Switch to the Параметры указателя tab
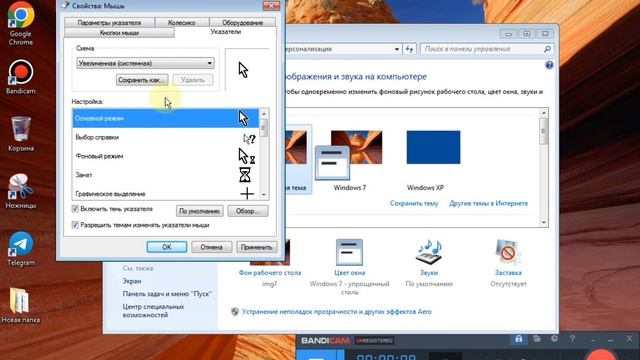 click(109, 23)
